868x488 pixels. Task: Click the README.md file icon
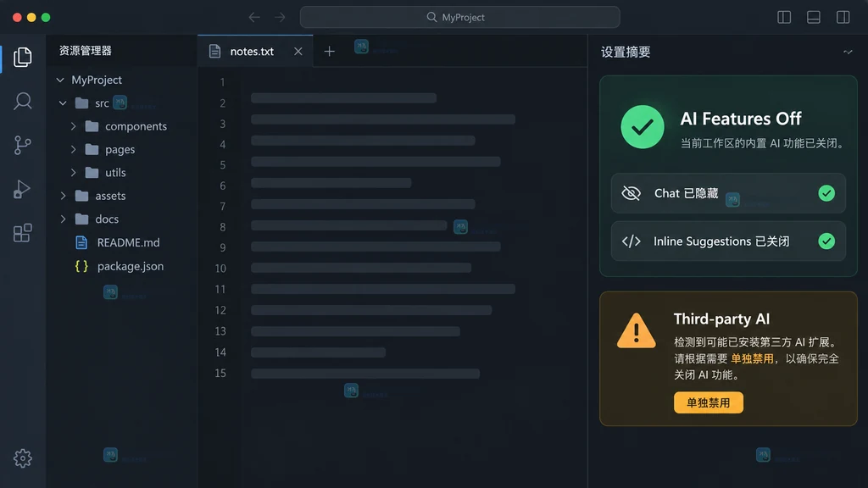81,242
